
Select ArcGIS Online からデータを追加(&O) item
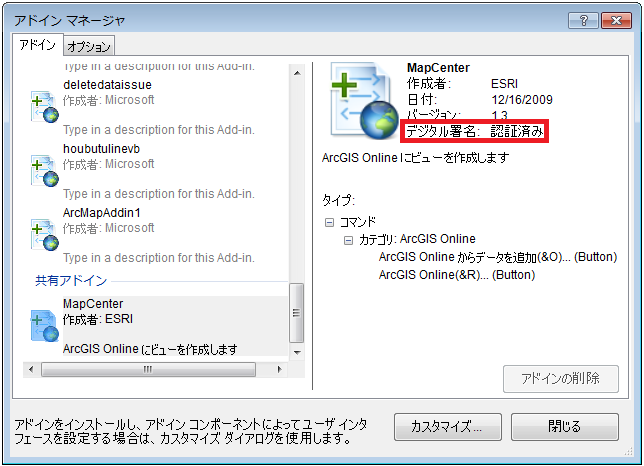(x=497, y=257)
